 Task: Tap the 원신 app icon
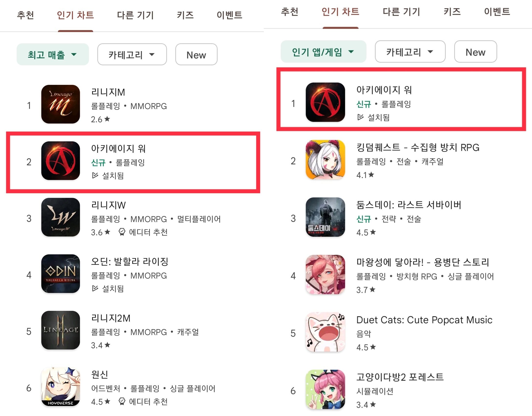(x=61, y=387)
